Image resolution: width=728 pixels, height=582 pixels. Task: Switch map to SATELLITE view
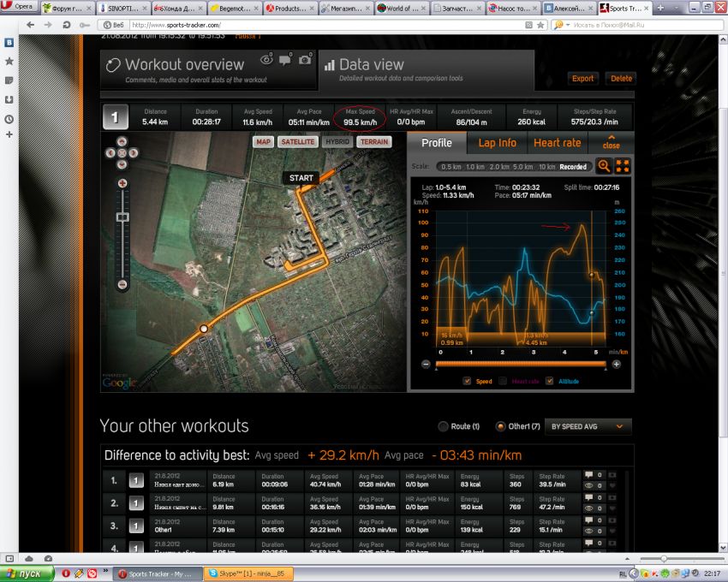[297, 142]
